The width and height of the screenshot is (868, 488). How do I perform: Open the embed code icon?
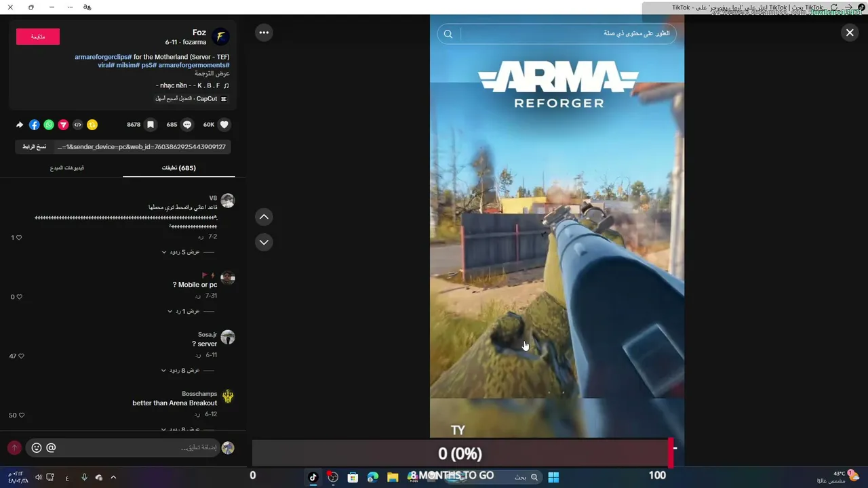coord(78,125)
